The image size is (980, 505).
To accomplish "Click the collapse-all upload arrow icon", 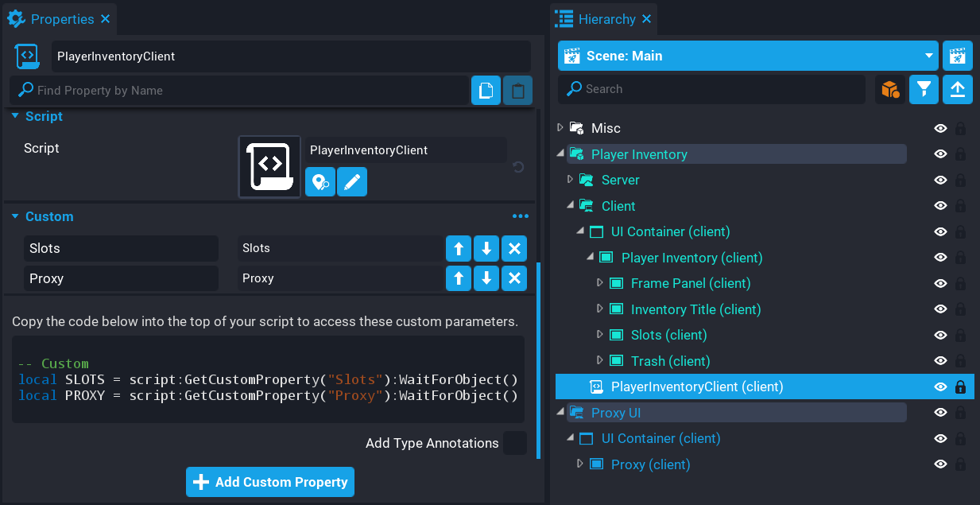I will [x=958, y=90].
